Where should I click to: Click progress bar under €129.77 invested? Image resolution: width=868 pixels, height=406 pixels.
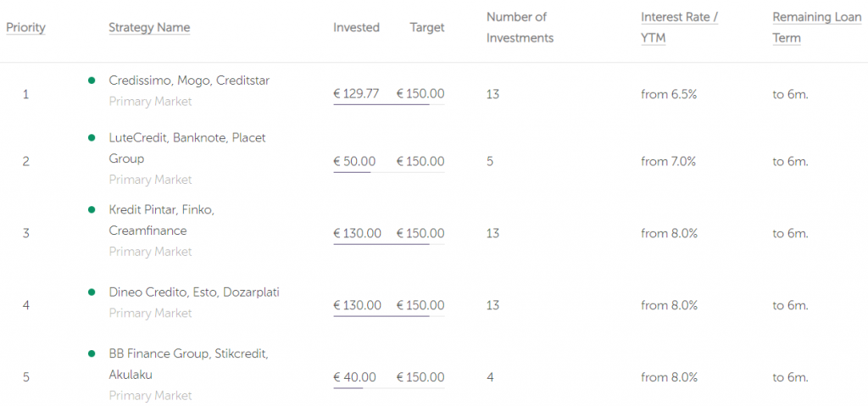(x=388, y=104)
